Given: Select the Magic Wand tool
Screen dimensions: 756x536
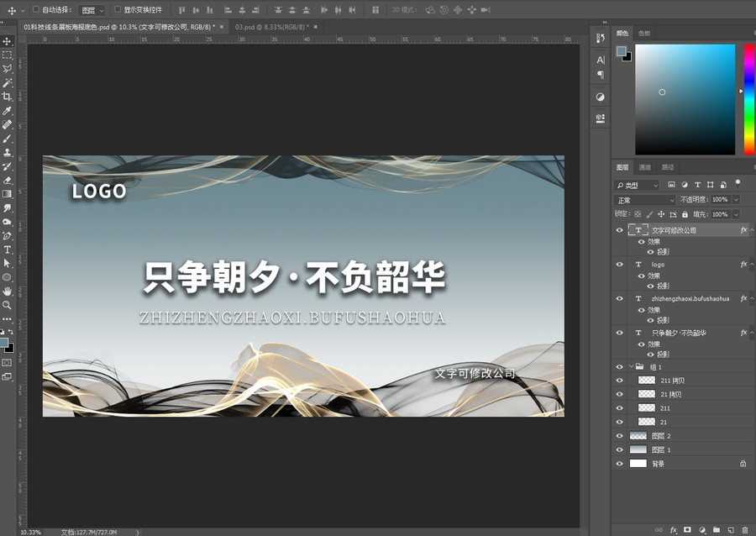Looking at the screenshot, I should [8, 83].
